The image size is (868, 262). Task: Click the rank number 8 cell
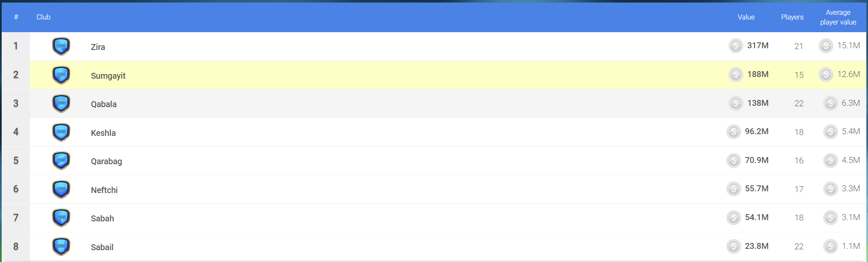click(x=16, y=246)
